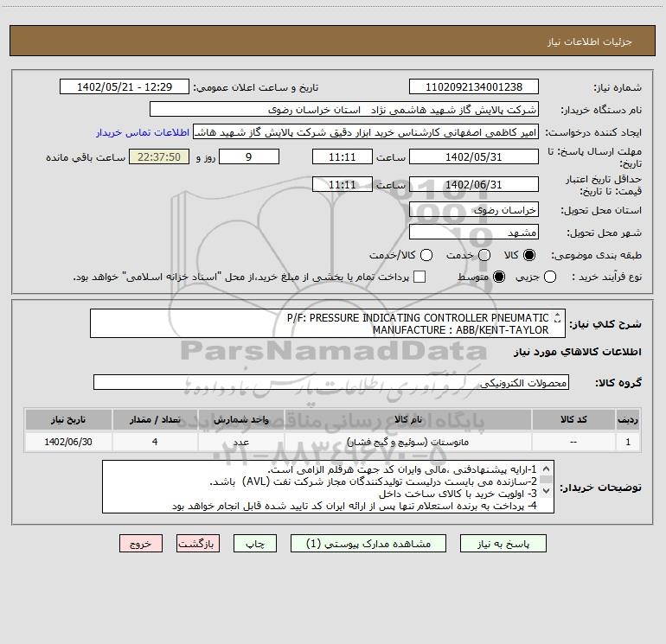Click the واحد شمارش column header

(240, 419)
